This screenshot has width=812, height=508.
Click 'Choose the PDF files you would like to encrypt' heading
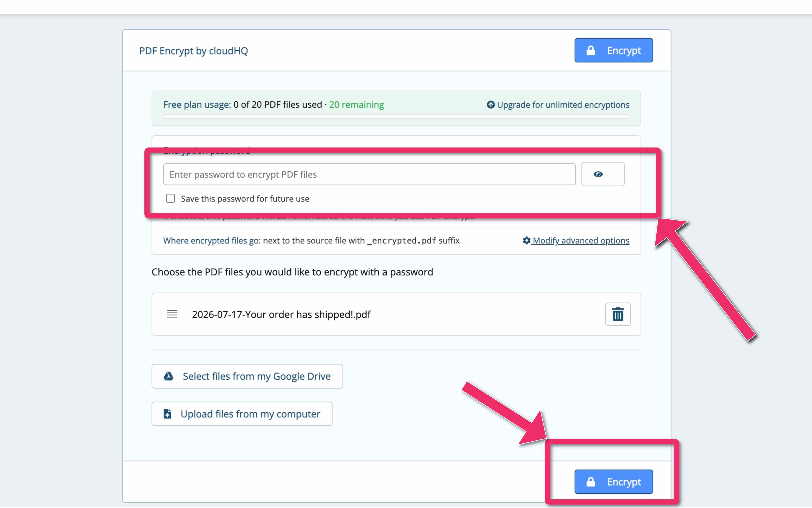tap(292, 272)
